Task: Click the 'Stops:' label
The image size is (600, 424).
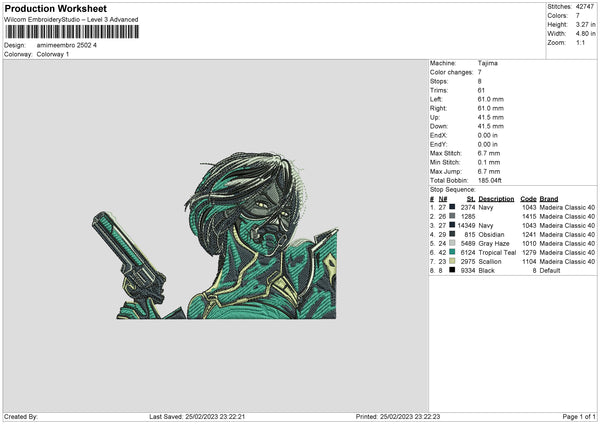Action: click(x=439, y=81)
